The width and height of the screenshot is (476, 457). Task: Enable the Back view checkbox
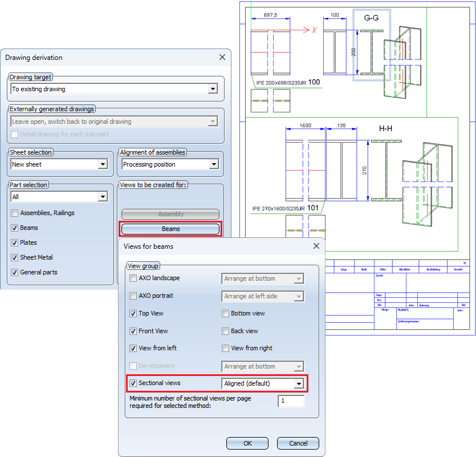tap(225, 331)
